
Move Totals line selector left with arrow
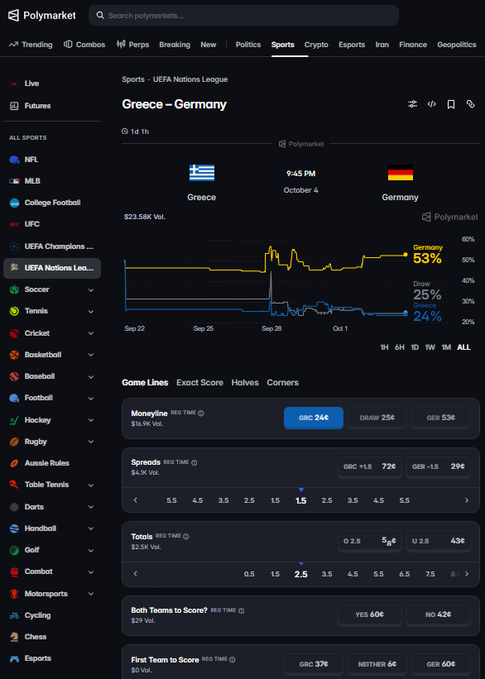click(136, 574)
